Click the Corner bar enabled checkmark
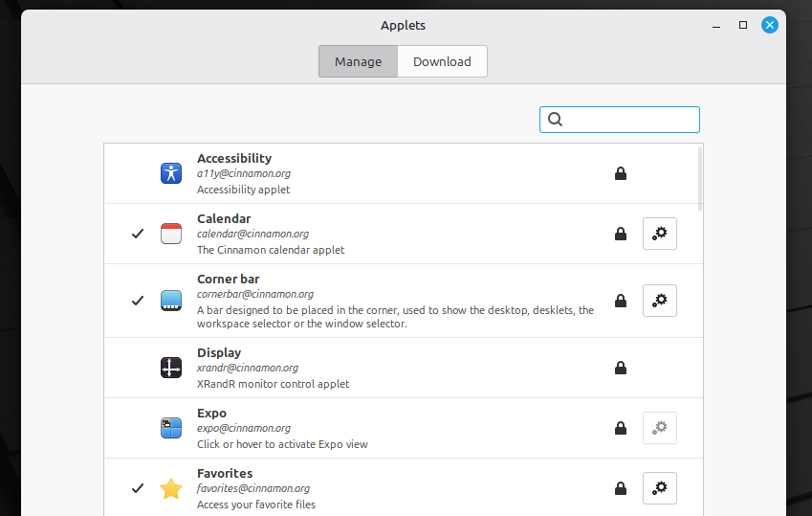Screen dimensions: 812x516 coord(138,300)
